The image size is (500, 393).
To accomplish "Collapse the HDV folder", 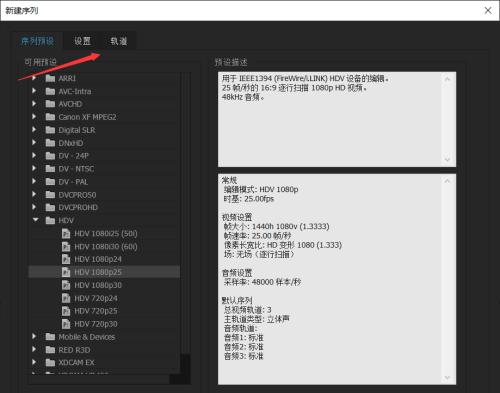I will pos(35,220).
